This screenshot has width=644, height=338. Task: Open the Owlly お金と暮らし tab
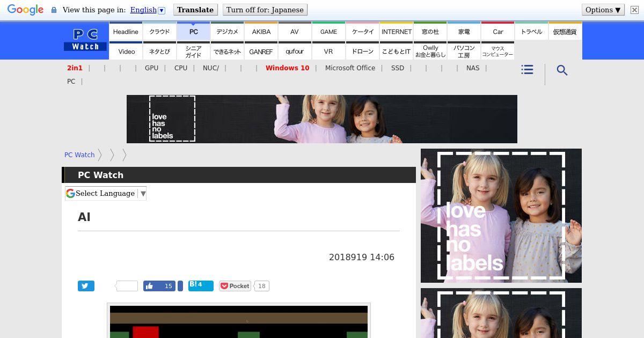coord(430,52)
